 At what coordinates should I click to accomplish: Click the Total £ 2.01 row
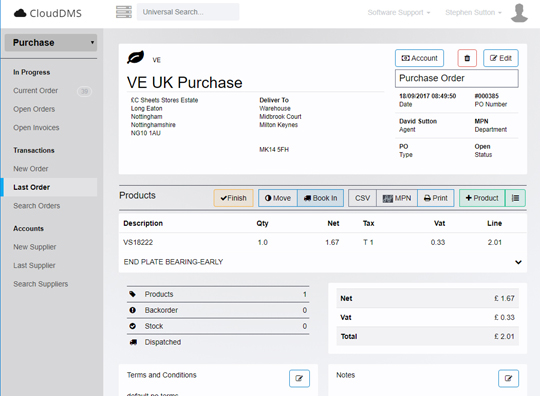[427, 336]
